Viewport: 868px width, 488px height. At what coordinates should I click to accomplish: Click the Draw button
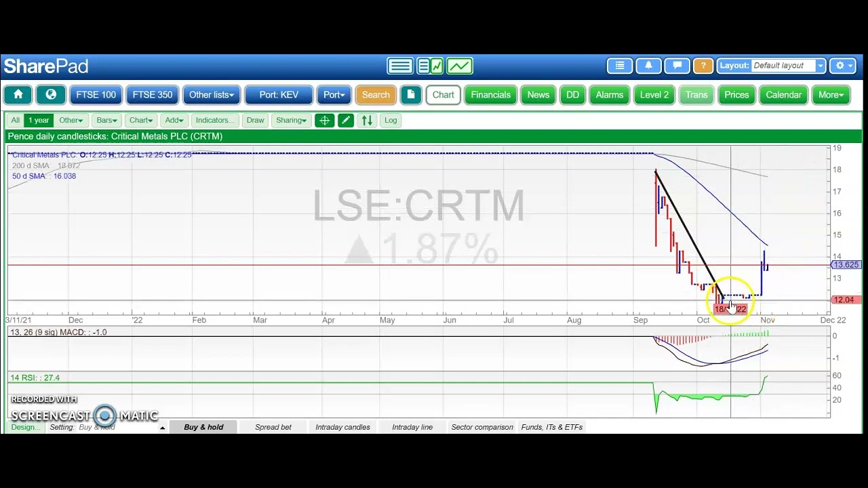[x=255, y=121]
